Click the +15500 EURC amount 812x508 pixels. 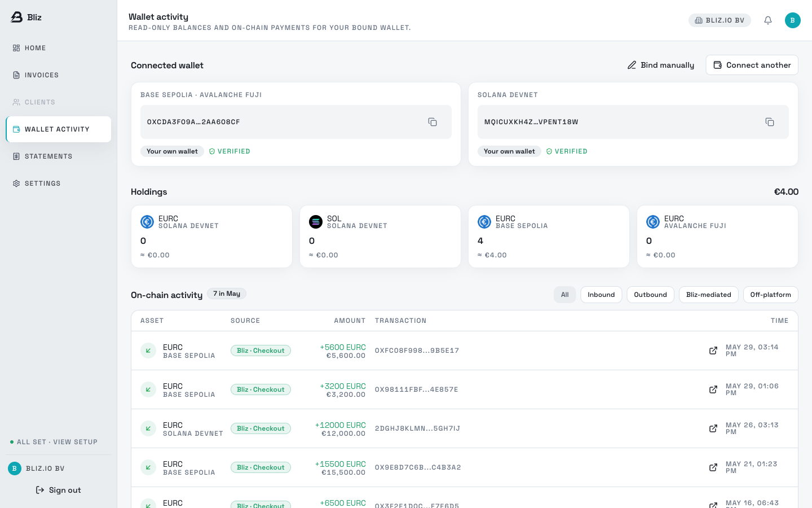(x=341, y=464)
